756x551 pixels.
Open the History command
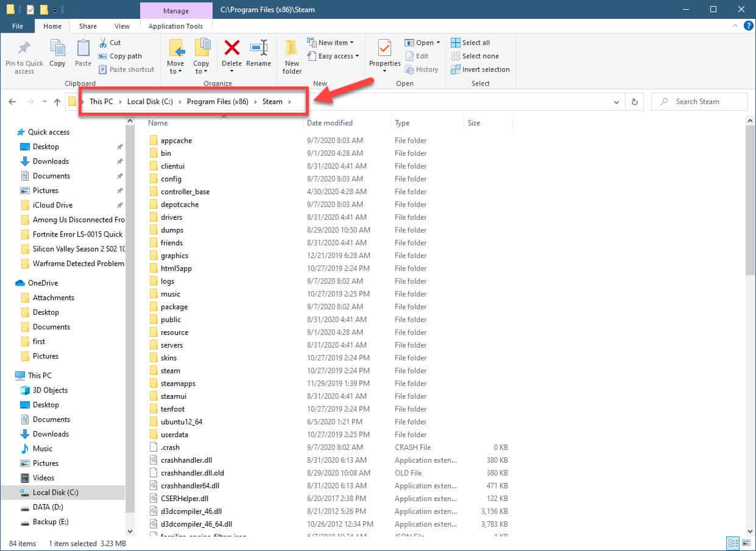[x=422, y=69]
